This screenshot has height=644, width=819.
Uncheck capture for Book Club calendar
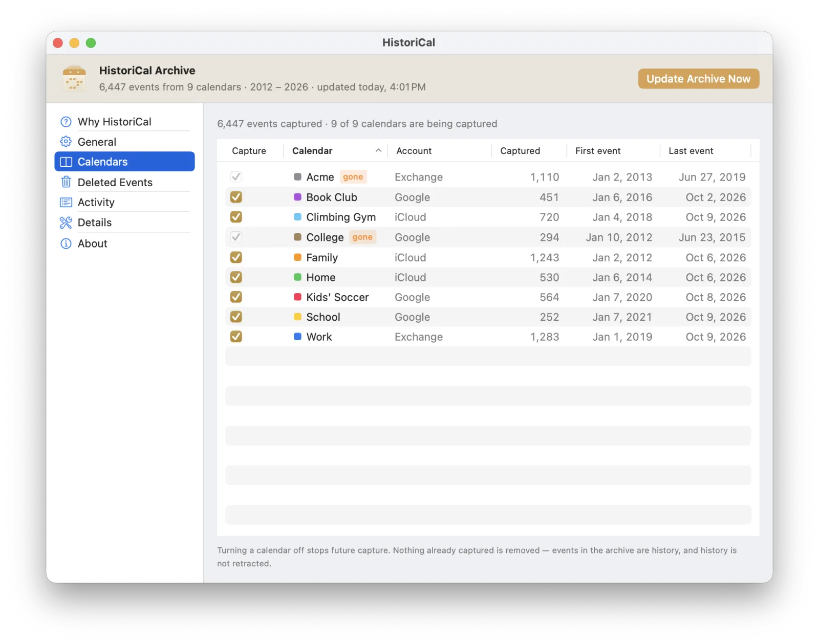click(x=236, y=197)
